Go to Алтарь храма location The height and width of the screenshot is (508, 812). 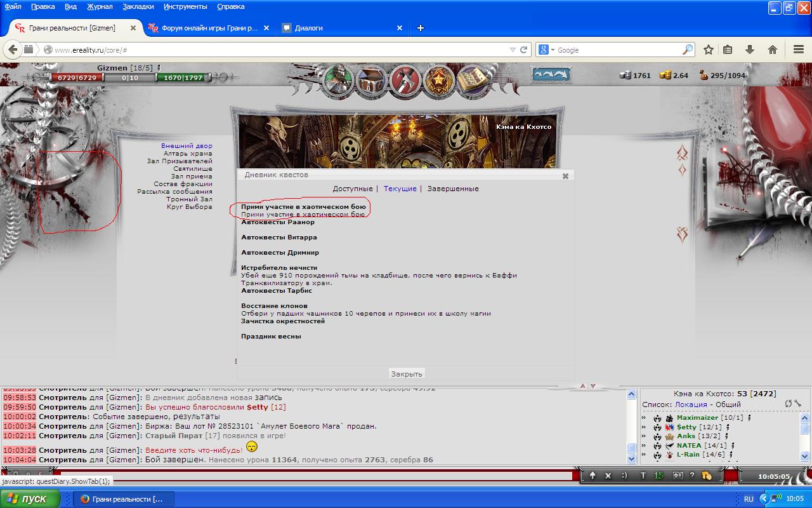(x=188, y=154)
